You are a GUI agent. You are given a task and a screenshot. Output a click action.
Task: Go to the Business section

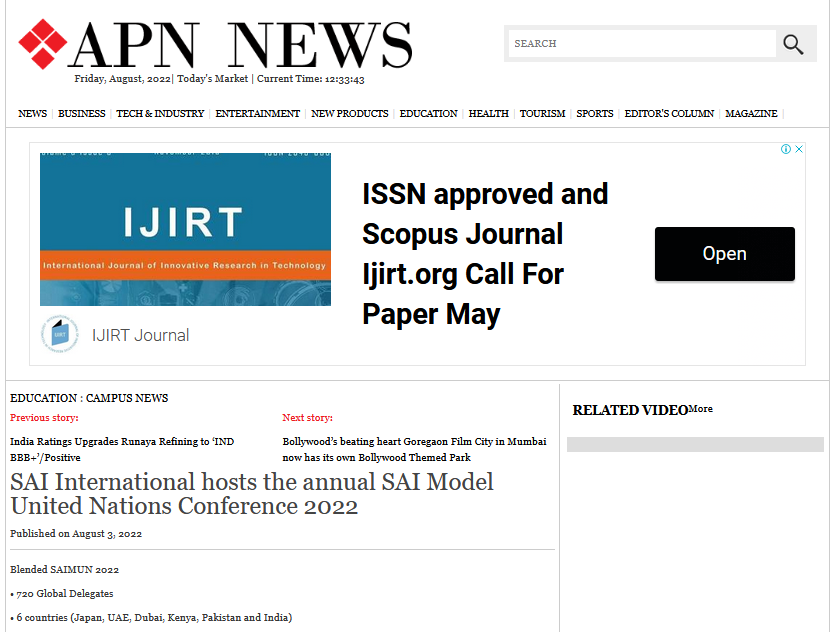click(x=81, y=114)
